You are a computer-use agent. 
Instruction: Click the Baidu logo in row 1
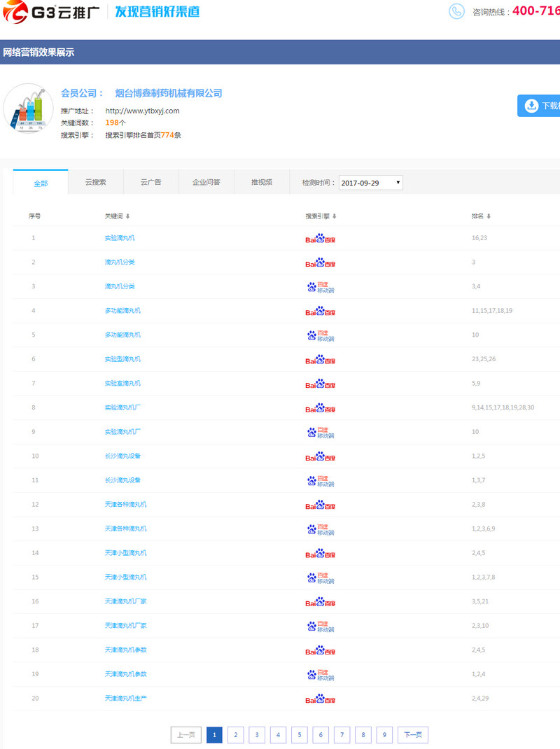[320, 239]
